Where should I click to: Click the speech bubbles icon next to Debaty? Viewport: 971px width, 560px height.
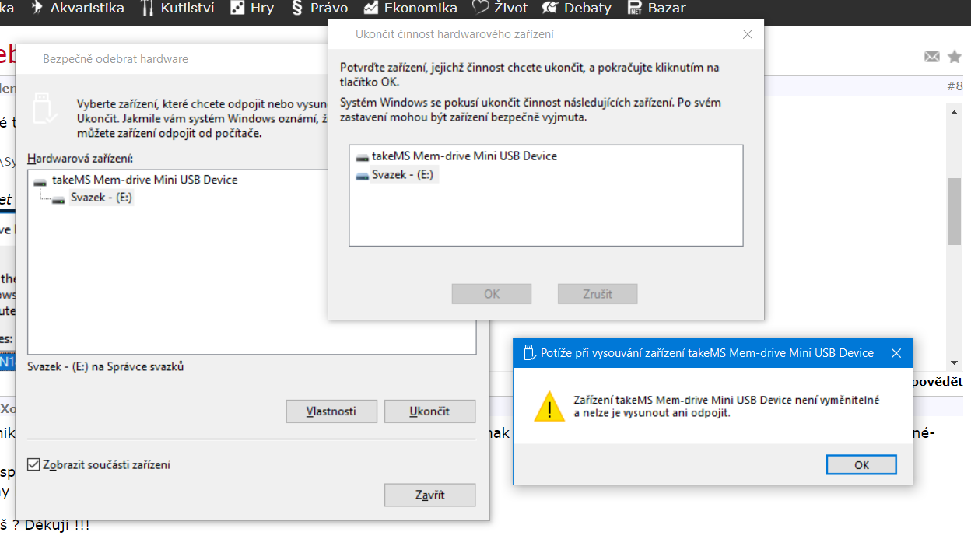pos(550,9)
